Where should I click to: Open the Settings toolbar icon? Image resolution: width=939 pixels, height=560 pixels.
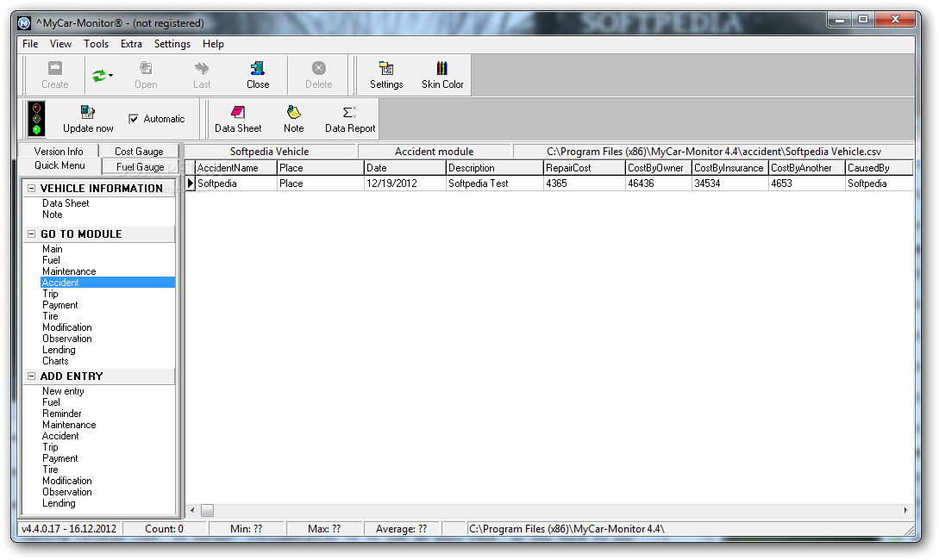click(386, 75)
